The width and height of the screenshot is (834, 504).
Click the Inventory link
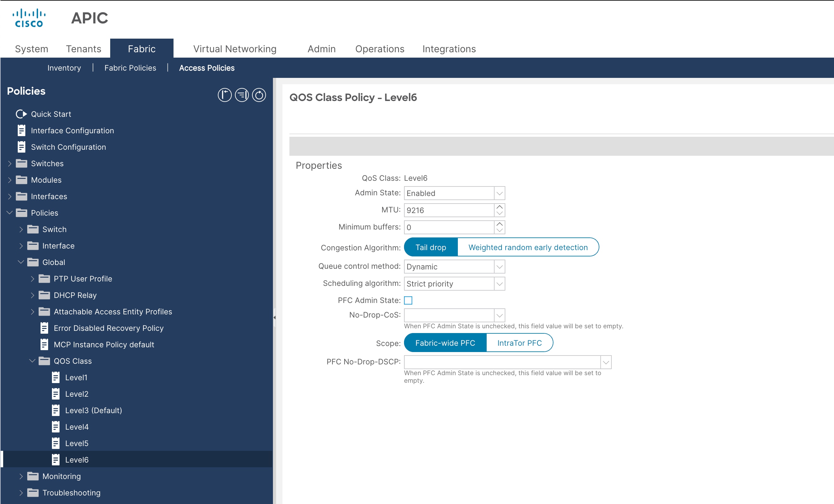(64, 68)
